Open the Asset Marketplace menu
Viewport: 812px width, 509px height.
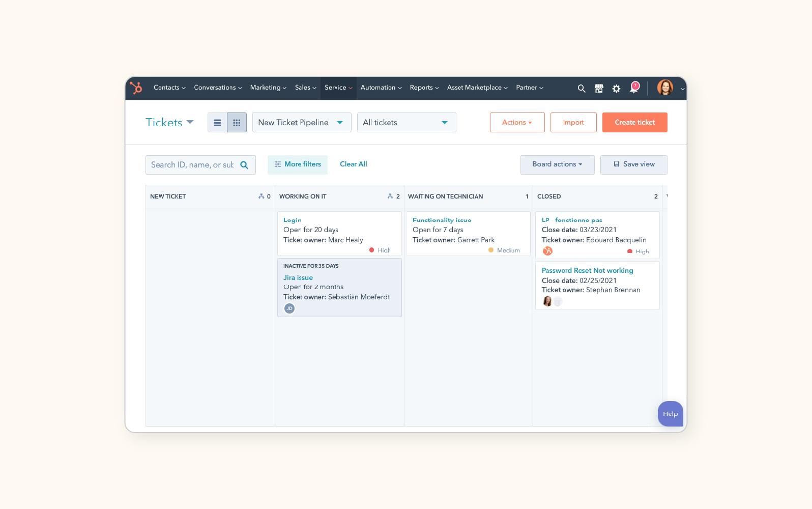(477, 88)
